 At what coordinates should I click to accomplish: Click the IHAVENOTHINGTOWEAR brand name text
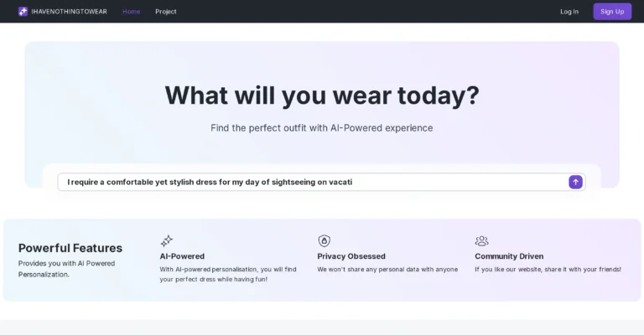[69, 12]
